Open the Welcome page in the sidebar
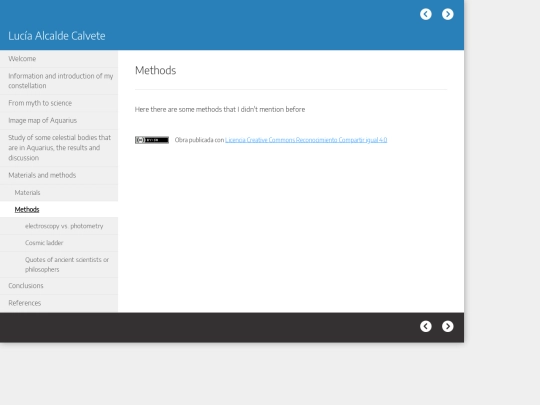 pyautogui.click(x=59, y=59)
